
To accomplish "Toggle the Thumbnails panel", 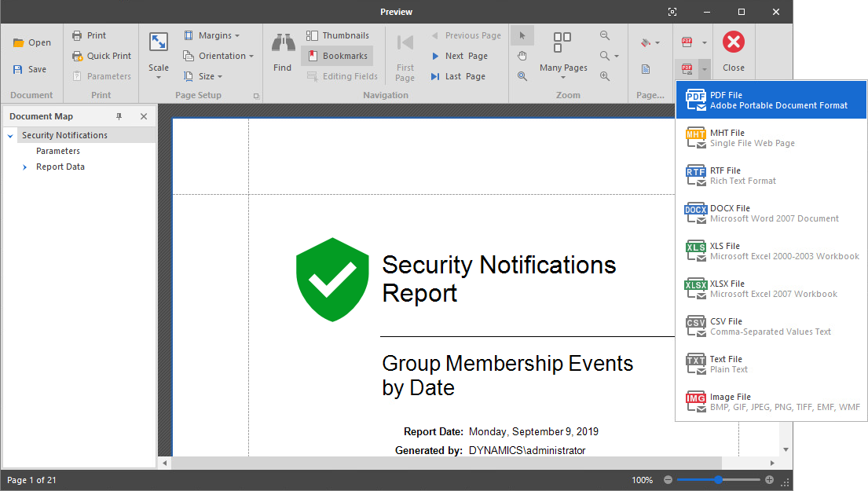I will [338, 35].
